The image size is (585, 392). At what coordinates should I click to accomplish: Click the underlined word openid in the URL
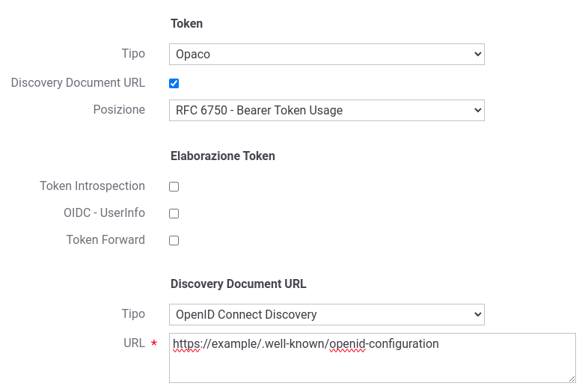coord(347,344)
